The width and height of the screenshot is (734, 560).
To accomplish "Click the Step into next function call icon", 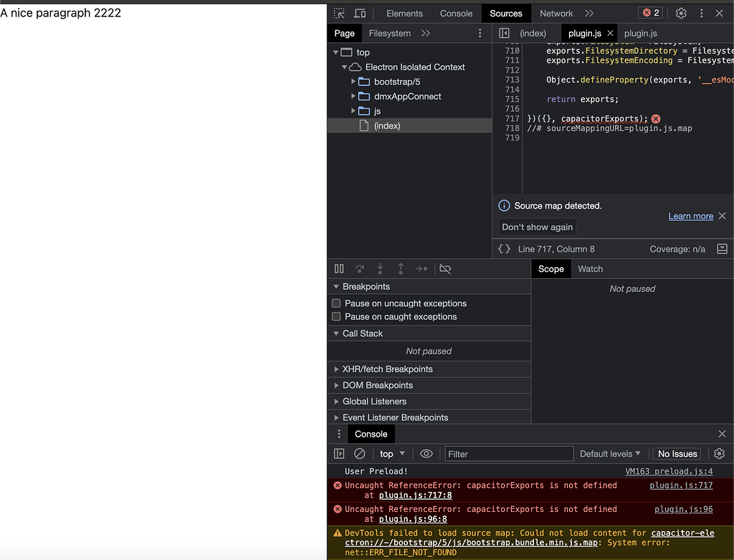I will tap(380, 268).
